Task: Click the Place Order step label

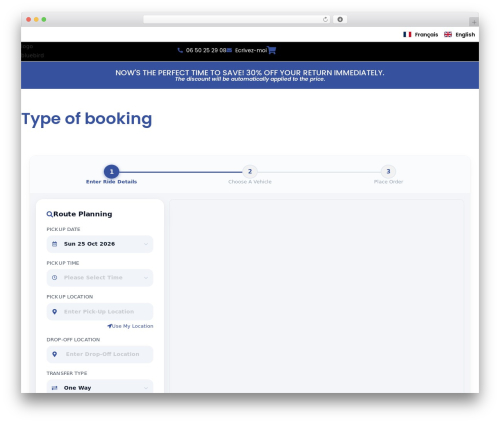Action: (x=388, y=182)
